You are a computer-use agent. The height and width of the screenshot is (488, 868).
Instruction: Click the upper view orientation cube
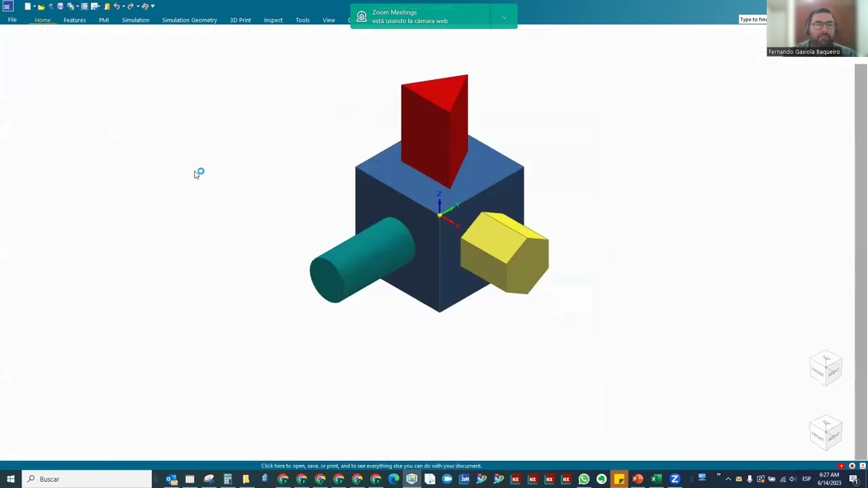tap(826, 369)
